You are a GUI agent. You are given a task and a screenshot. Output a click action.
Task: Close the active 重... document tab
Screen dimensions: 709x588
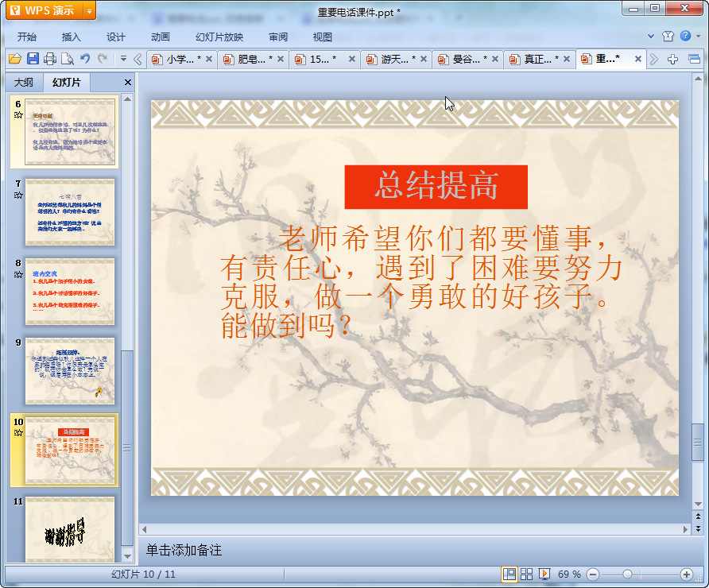point(637,59)
